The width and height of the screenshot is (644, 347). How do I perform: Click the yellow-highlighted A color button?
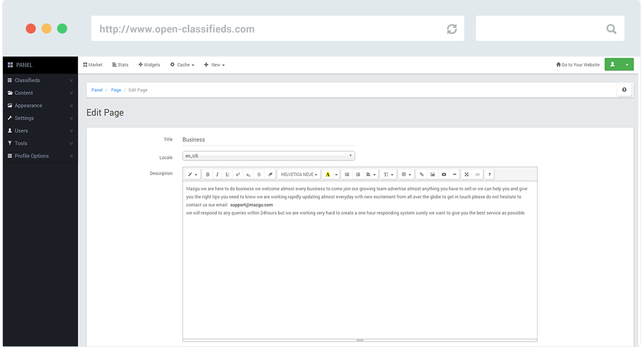tap(328, 175)
